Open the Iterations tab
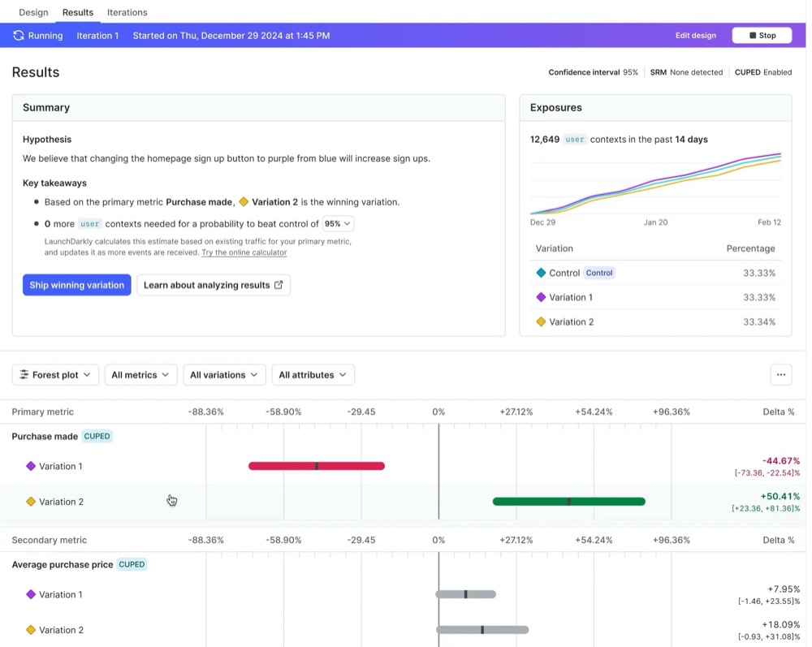The image size is (812, 647). 127,11
